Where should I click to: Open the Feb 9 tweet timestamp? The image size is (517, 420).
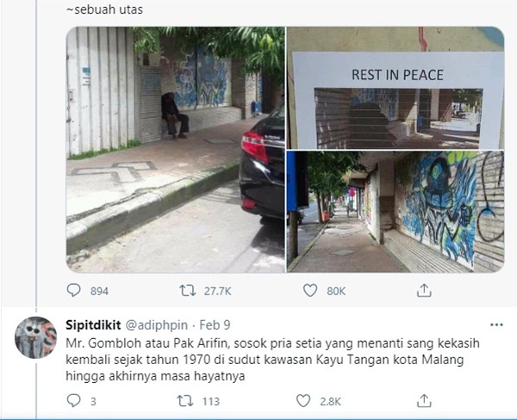pos(215,325)
